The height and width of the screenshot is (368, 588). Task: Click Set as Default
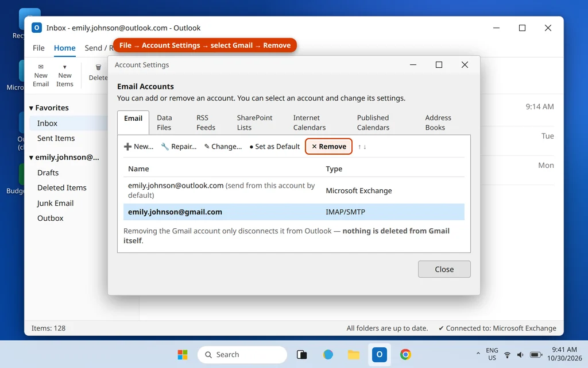point(274,147)
